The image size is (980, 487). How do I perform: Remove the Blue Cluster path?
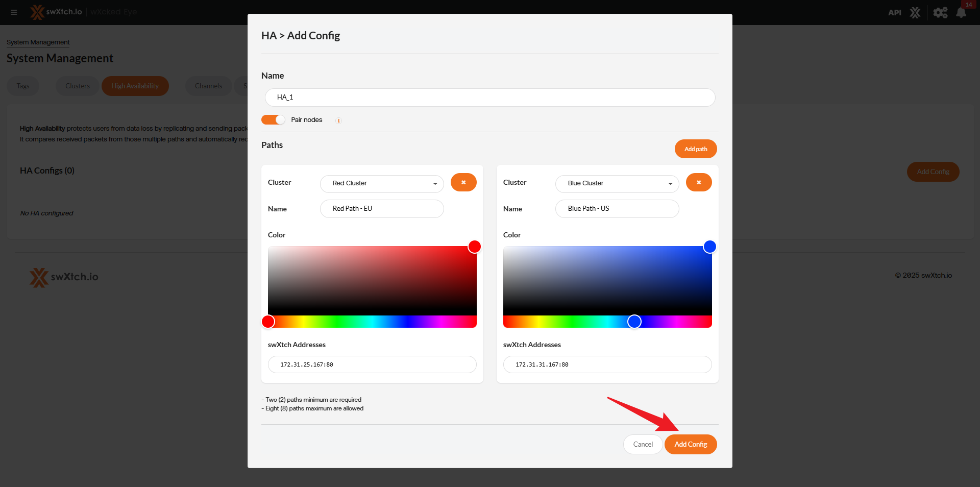point(699,182)
